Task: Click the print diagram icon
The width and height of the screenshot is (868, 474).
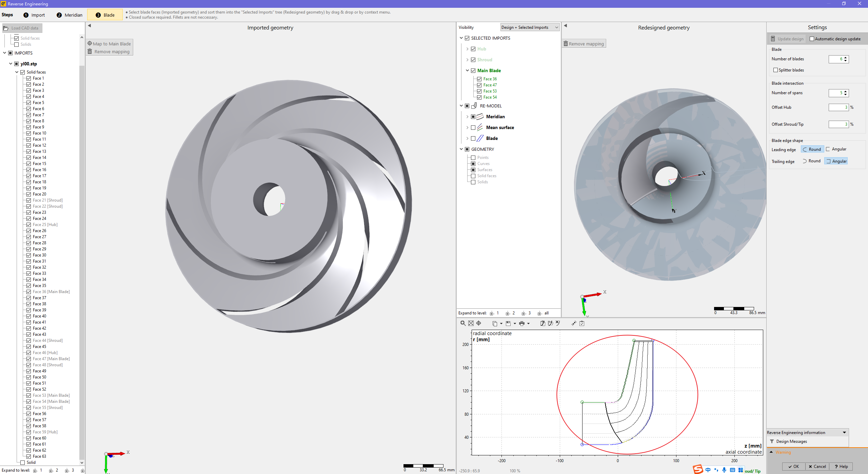Action: pyautogui.click(x=522, y=324)
